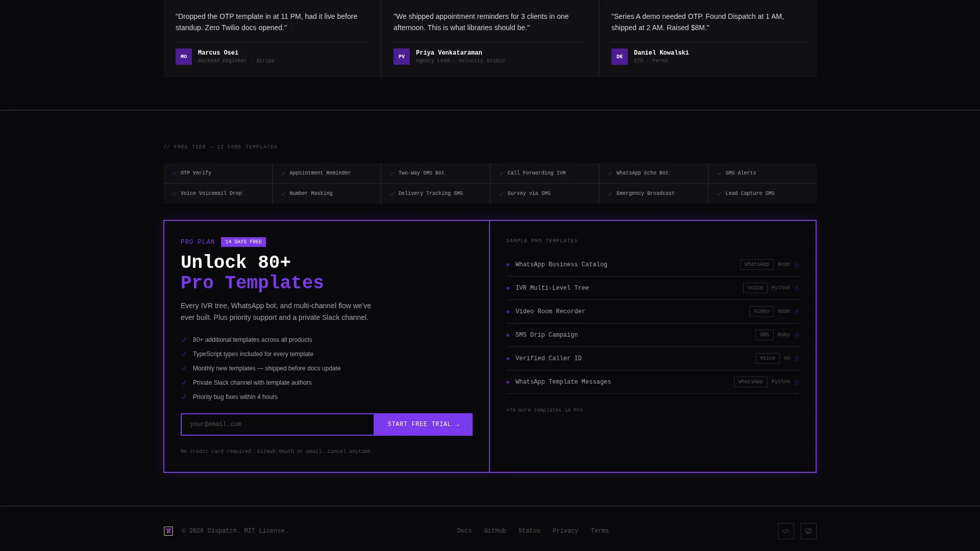Select the Voice Voicemail Drop template
The height and width of the screenshot is (551, 980).
pos(217,193)
